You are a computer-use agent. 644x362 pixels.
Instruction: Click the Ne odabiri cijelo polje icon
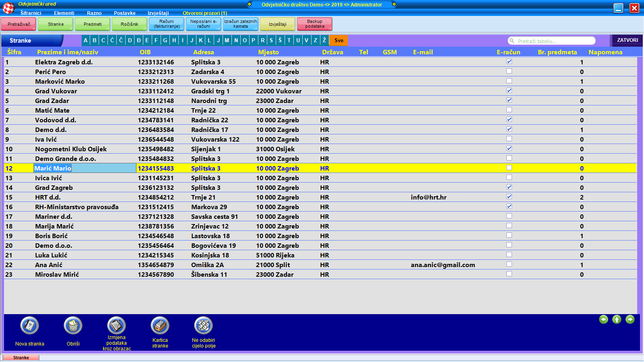(x=203, y=325)
